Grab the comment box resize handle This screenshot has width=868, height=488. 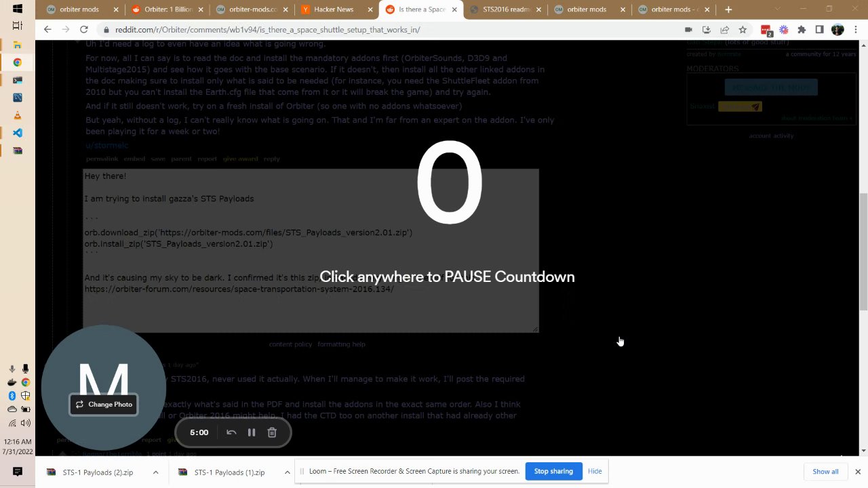coord(535,329)
